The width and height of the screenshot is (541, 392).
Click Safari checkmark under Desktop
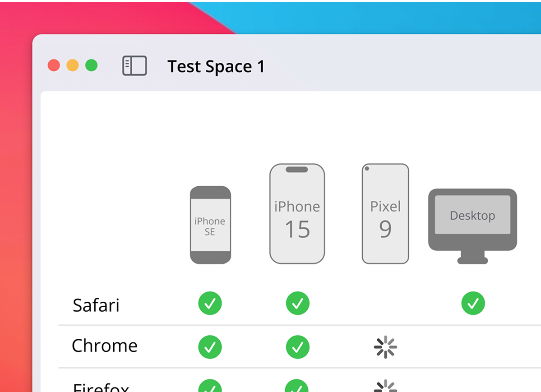[473, 303]
